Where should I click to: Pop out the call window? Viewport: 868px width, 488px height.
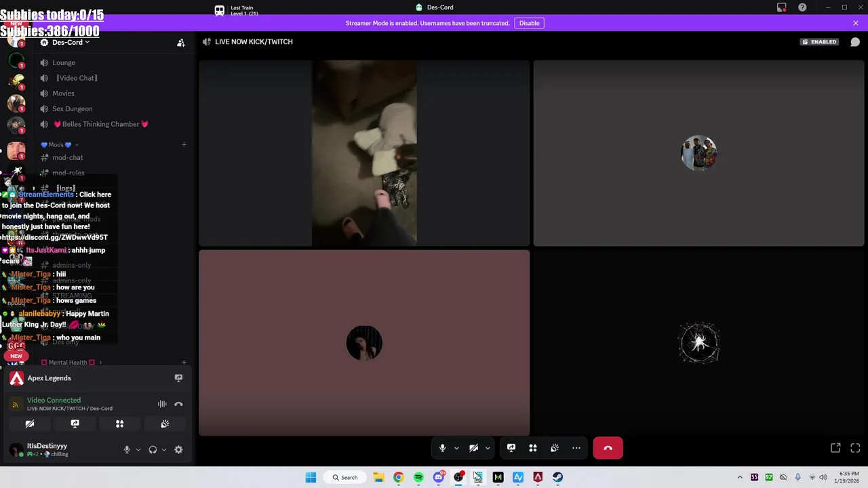pyautogui.click(x=835, y=448)
